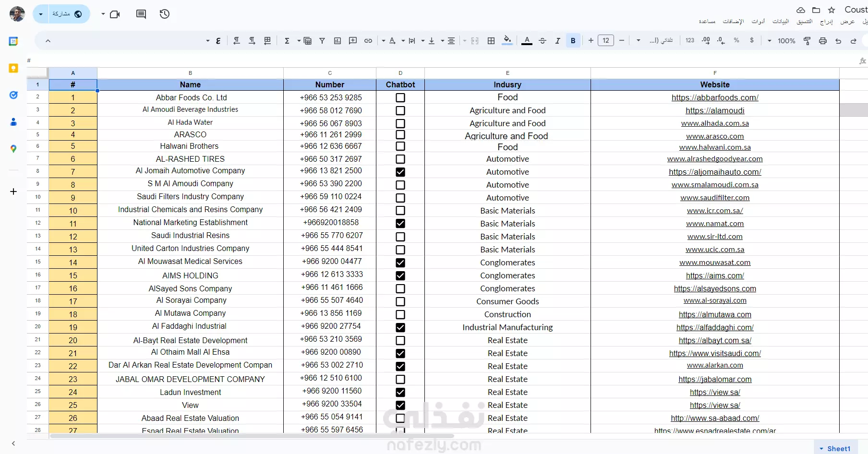Apply percent format icon
Screen dimensions: 868x454
tap(736, 40)
